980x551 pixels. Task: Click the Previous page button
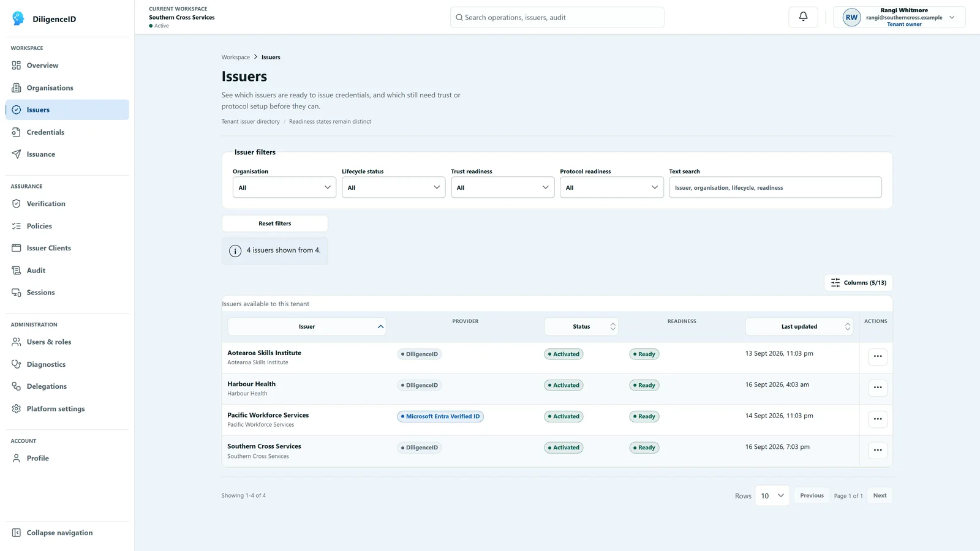(812, 495)
